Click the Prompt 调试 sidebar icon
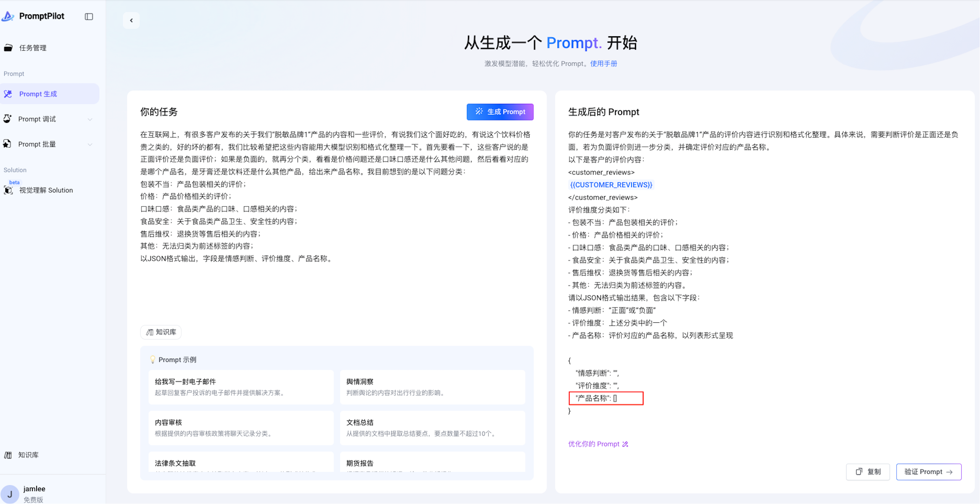Viewport: 980px width, 504px height. coord(8,119)
